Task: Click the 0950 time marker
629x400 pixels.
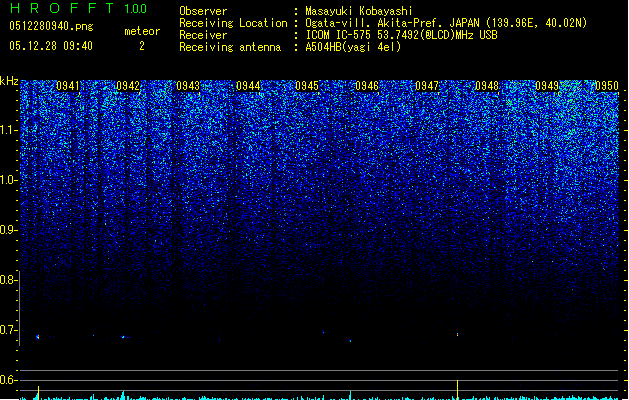Action: coord(607,86)
